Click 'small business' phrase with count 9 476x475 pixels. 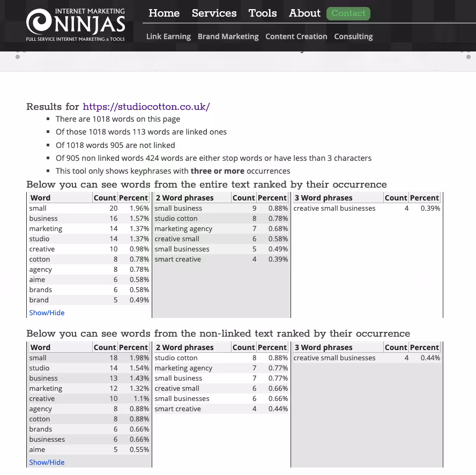click(221, 209)
